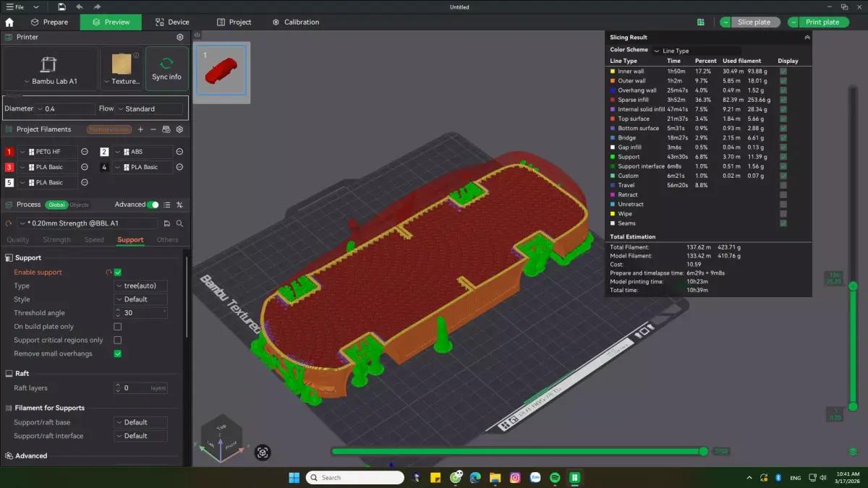Check On build plate only
This screenshot has height=488, width=868.
coord(118,327)
